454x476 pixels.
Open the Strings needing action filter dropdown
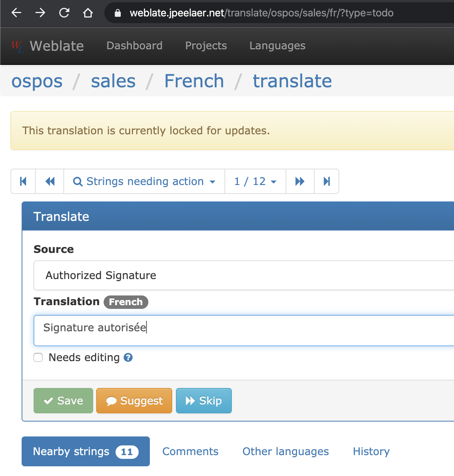pyautogui.click(x=145, y=181)
